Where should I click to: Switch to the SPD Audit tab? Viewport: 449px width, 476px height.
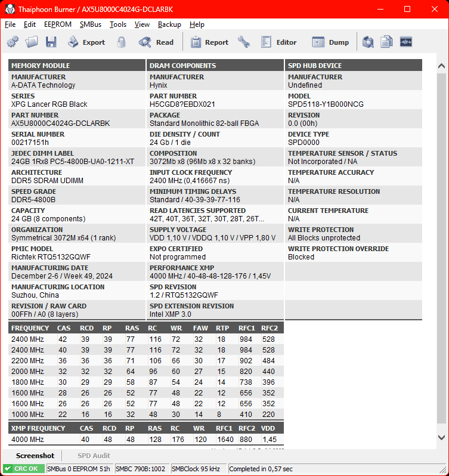click(94, 456)
